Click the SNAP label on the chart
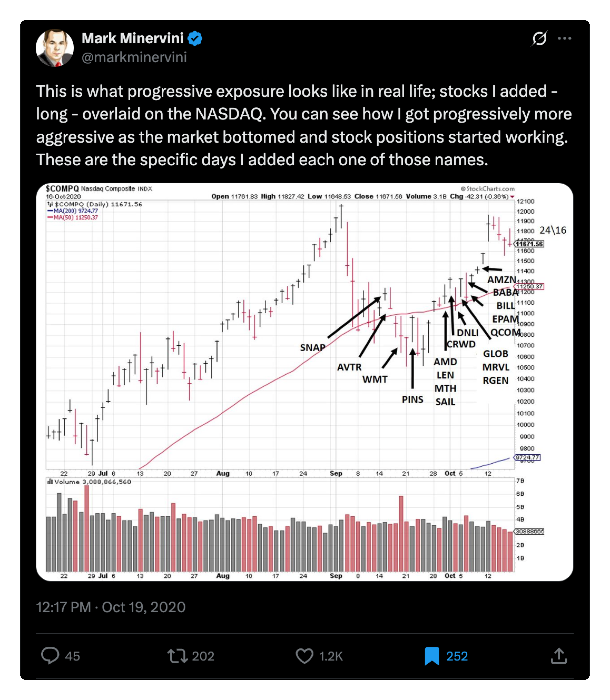Screen dimensions: 610x700 point(312,348)
